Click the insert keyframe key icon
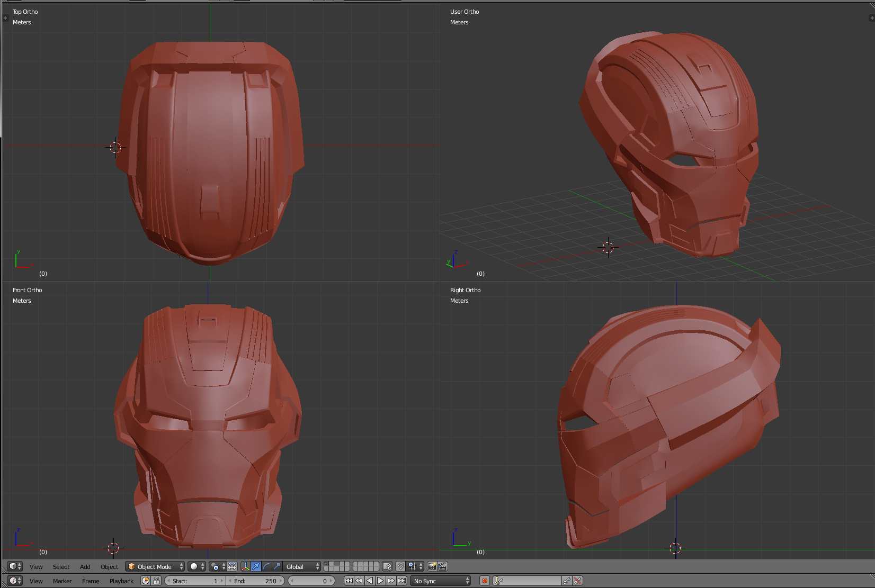This screenshot has width=875, height=588. [x=567, y=581]
